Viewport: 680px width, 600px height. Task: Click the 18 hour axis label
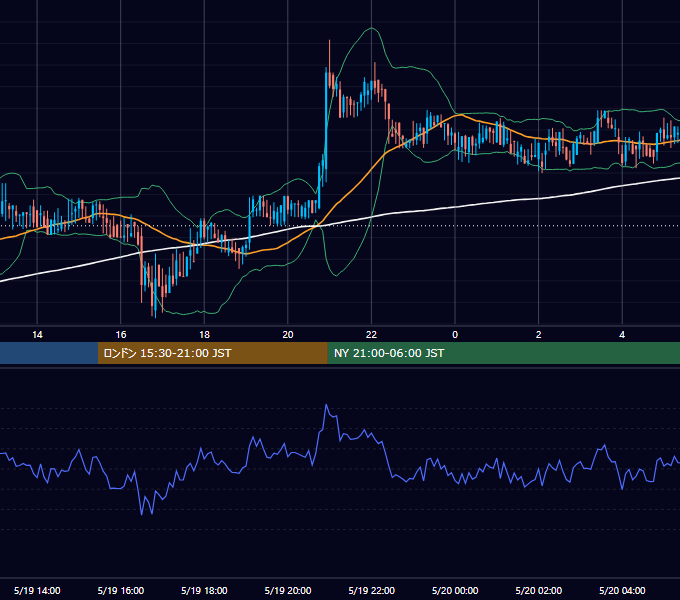[x=204, y=335]
